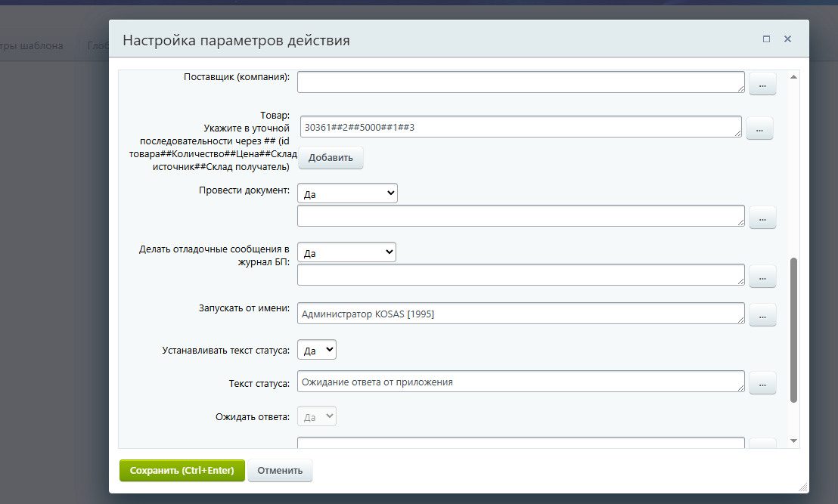838x504 pixels.
Task: Click the vertical scrollbar thumb
Action: [x=793, y=330]
